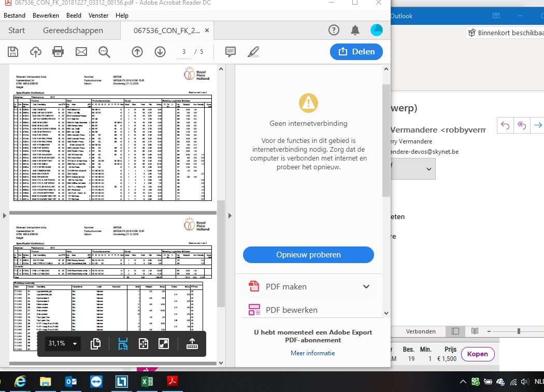544x392 pixels.
Task: Click Opnieuw proberen button
Action: pyautogui.click(x=308, y=255)
